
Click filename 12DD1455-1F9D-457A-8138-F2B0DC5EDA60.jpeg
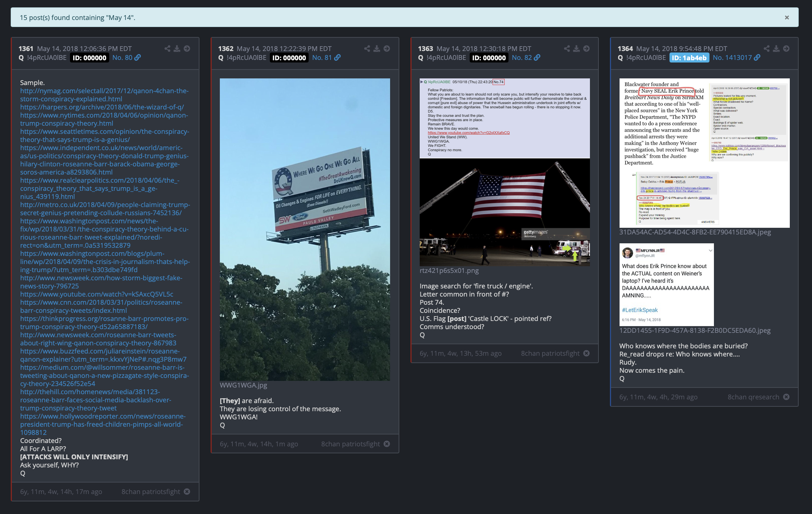pyautogui.click(x=695, y=331)
